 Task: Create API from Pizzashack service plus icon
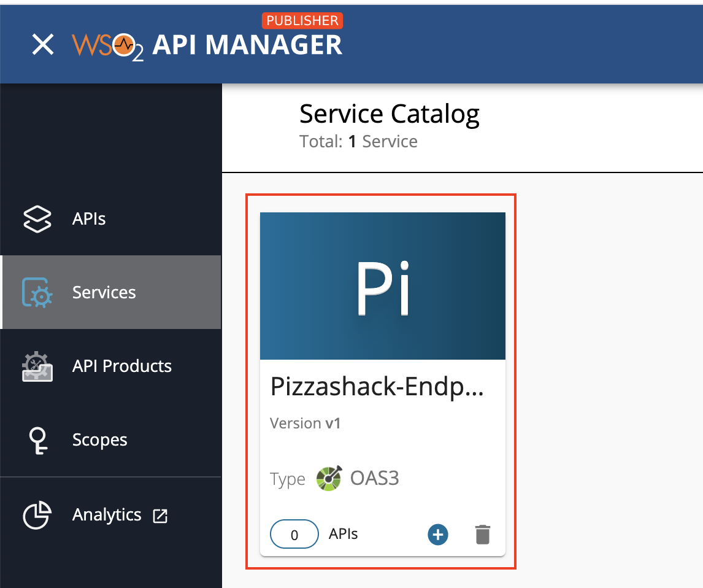click(x=437, y=534)
